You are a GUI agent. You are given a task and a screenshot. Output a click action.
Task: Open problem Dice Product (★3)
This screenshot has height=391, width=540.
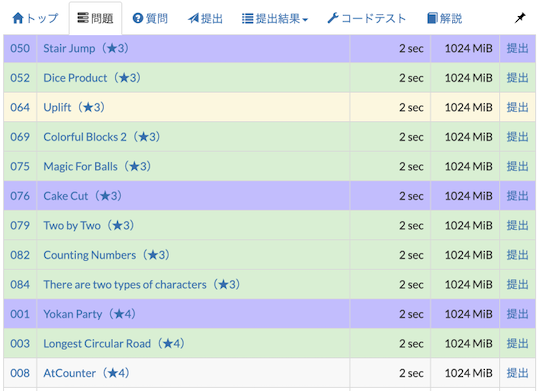point(92,78)
